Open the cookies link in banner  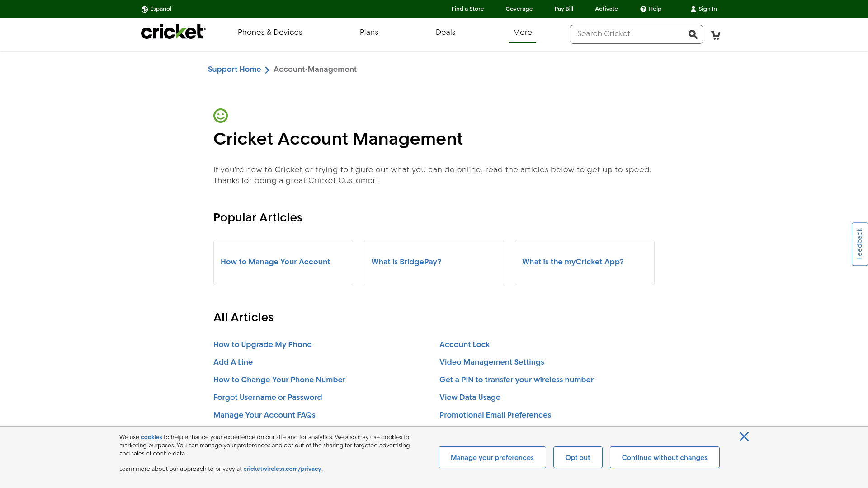tap(151, 437)
